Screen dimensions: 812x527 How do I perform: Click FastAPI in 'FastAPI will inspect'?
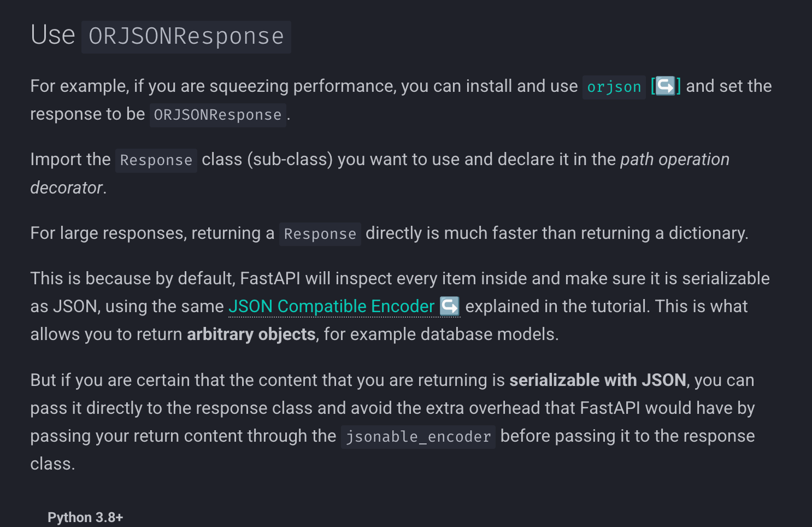(270, 278)
